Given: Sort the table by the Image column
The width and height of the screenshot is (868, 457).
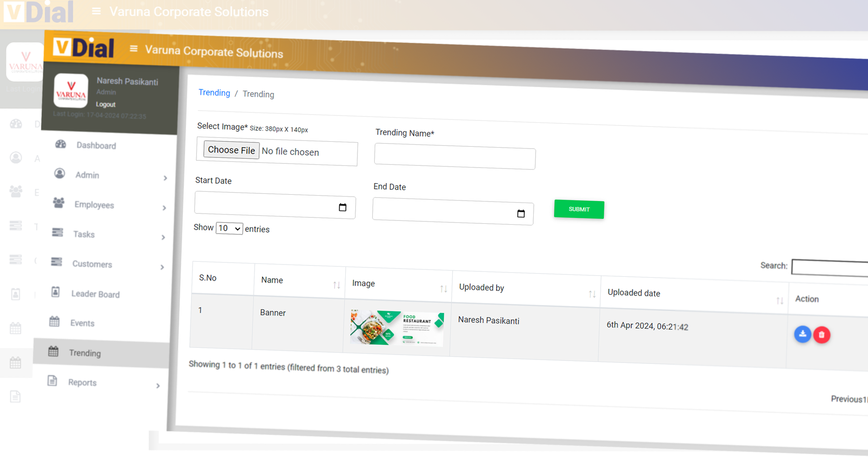Looking at the screenshot, I should pyautogui.click(x=444, y=289).
